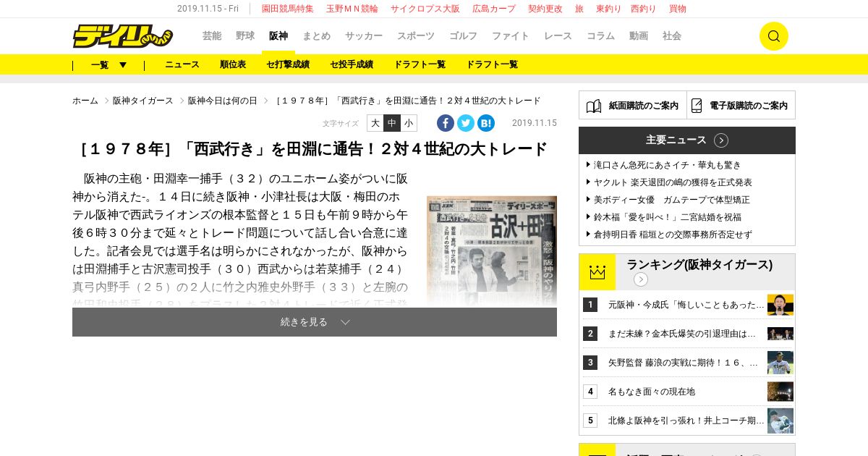Open ゴルフ navigation tab
Viewport: 868px width, 456px height.
[464, 35]
